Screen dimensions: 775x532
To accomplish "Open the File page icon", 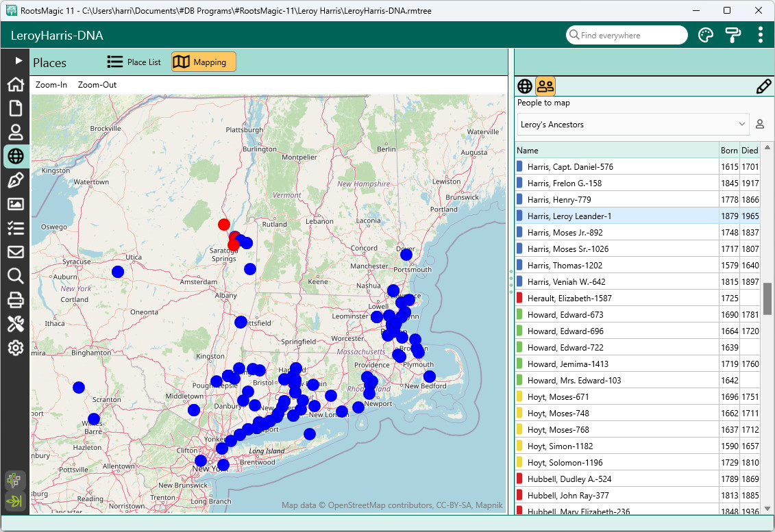I will click(x=15, y=108).
